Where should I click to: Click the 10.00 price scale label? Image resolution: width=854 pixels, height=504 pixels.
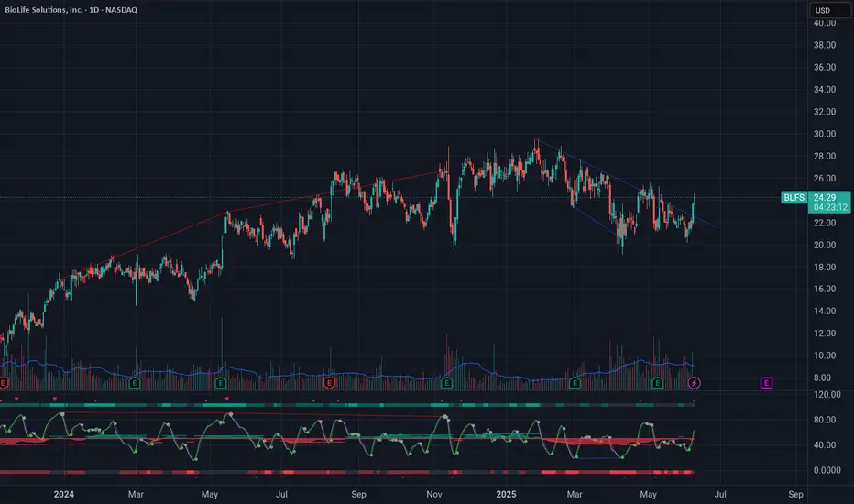(x=825, y=356)
